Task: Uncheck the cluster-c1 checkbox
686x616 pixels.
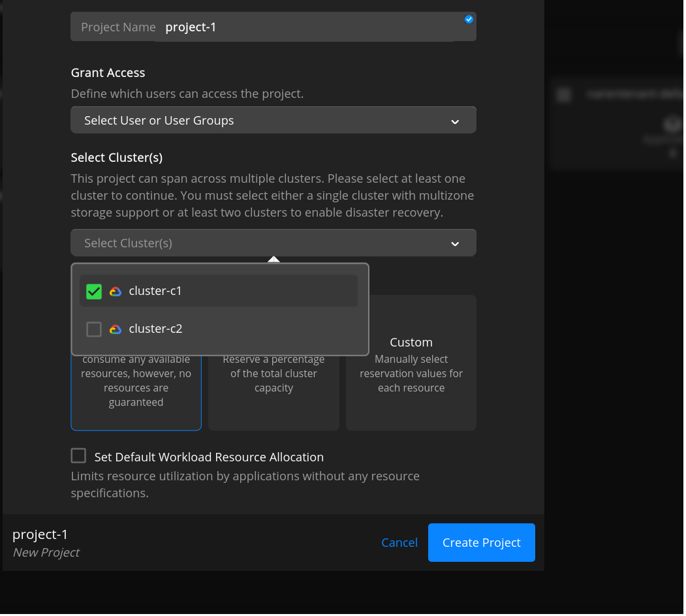Action: (x=94, y=292)
